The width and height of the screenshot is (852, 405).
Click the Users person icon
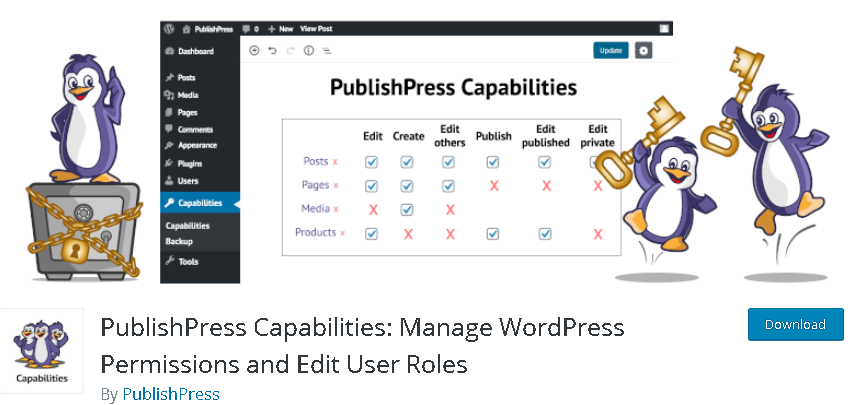tap(169, 180)
